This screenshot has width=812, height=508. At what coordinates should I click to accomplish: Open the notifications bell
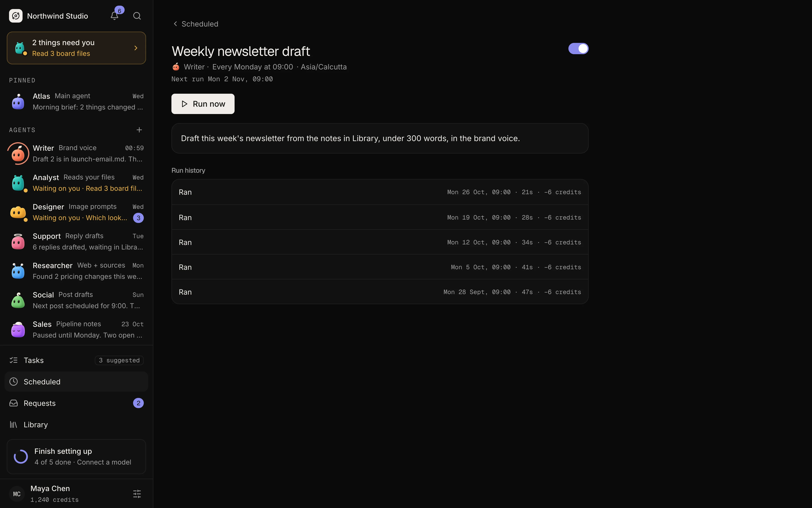pyautogui.click(x=114, y=16)
